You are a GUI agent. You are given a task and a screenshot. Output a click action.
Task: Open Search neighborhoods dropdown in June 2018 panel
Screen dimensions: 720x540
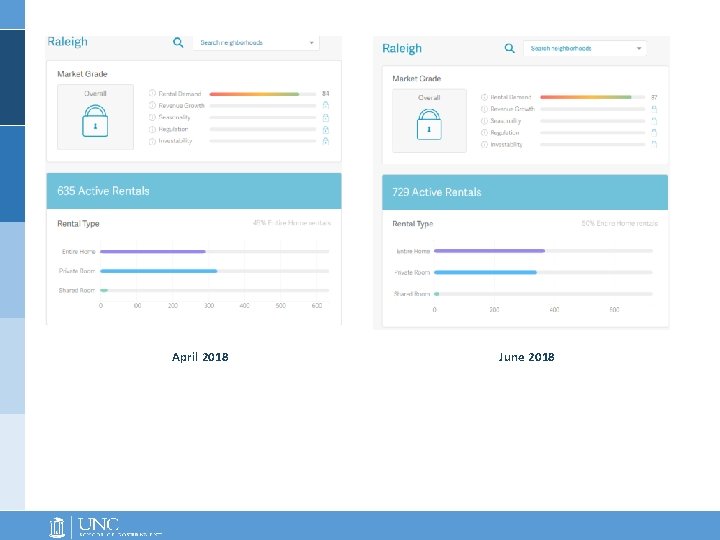pos(585,48)
